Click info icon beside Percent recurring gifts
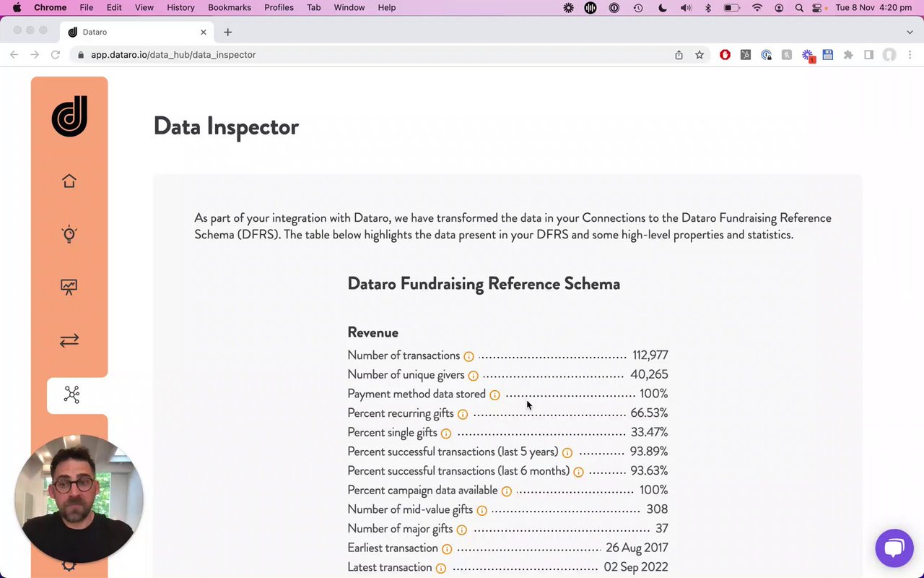 point(463,414)
